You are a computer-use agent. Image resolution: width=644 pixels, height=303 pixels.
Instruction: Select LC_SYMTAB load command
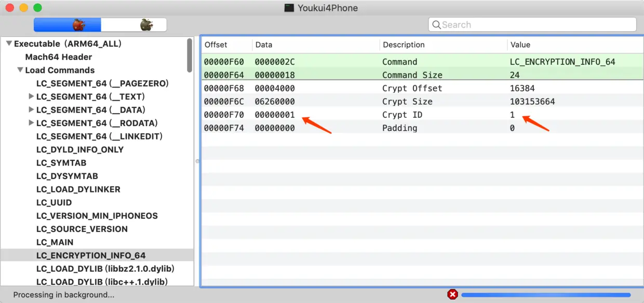click(x=61, y=163)
